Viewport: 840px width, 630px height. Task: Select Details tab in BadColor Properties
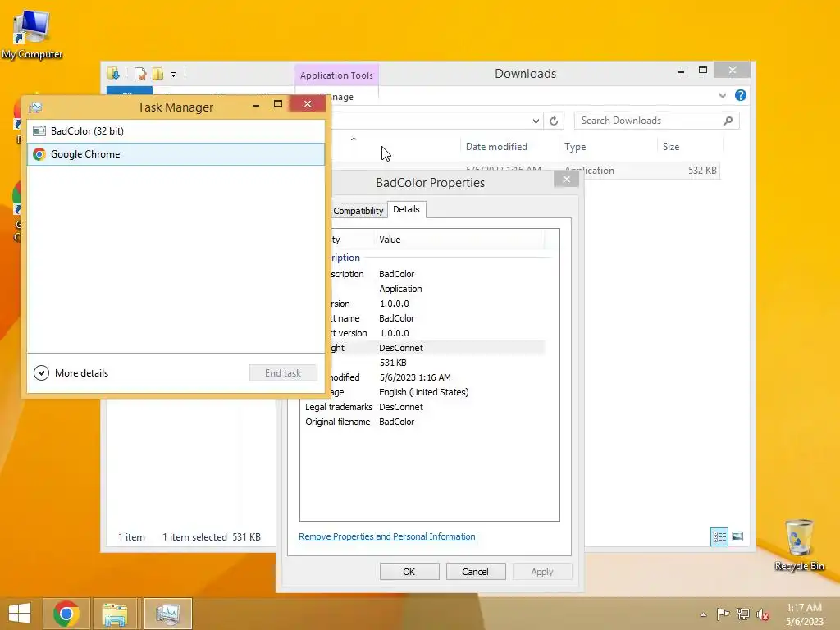coord(406,209)
